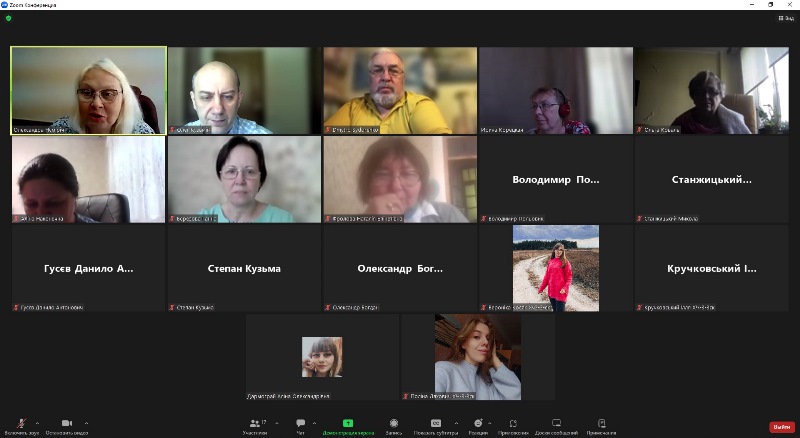The width and height of the screenshot is (800, 438).
Task: Show subtitles via CC icon
Action: [x=436, y=423]
